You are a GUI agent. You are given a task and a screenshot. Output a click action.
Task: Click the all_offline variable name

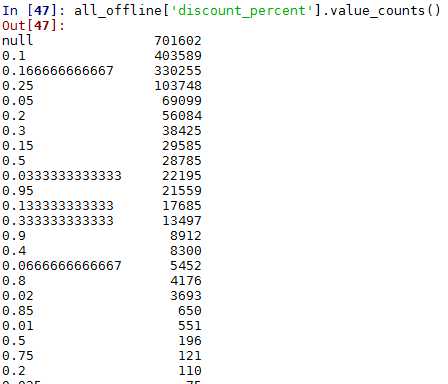tap(117, 10)
